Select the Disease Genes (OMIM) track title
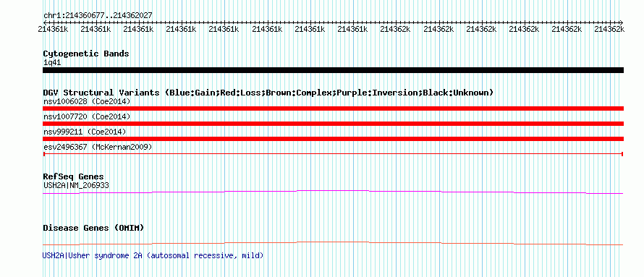This screenshot has height=277, width=644. click(93, 228)
